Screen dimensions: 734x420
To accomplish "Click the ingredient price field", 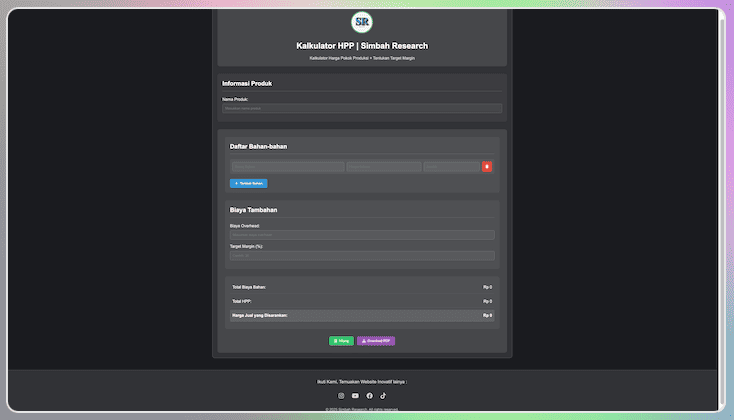I will (x=384, y=167).
